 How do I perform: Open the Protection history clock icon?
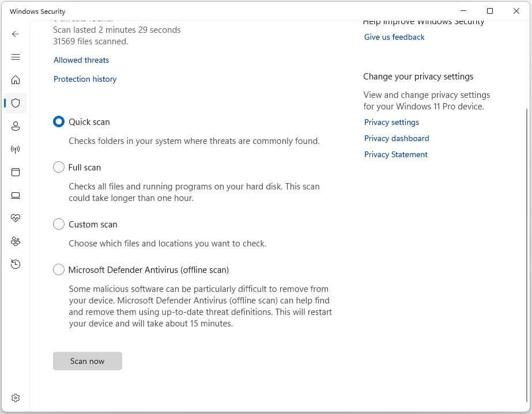(x=16, y=264)
